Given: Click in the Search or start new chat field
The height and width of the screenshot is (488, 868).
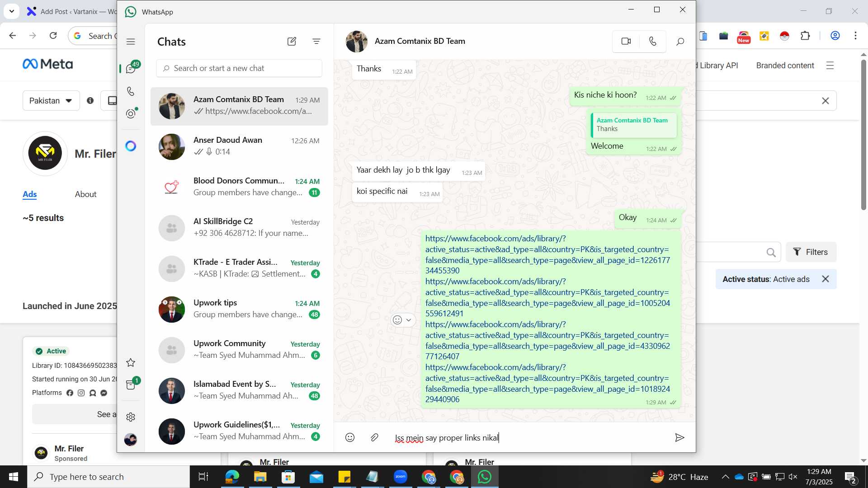Looking at the screenshot, I should tap(239, 68).
